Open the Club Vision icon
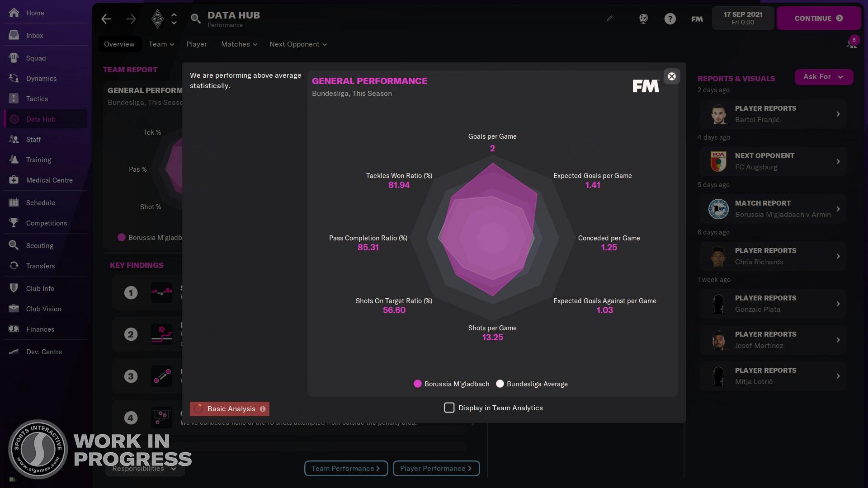Viewport: 868px width, 488px height. (14, 309)
